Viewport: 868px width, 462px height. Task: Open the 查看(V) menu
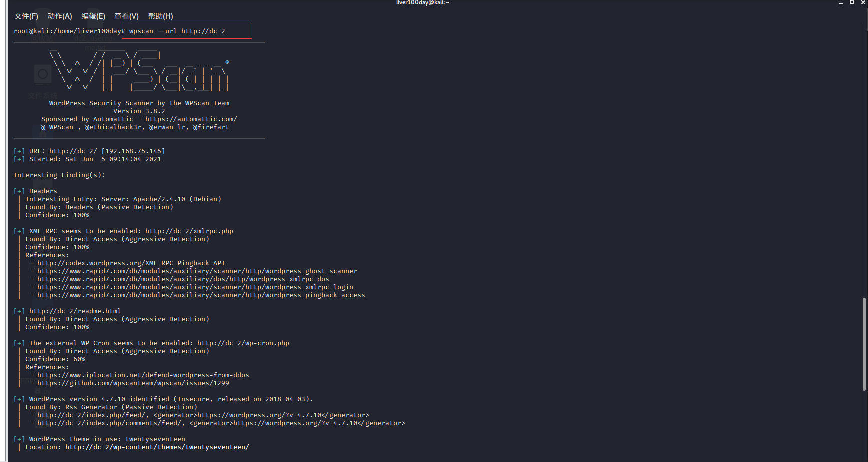(x=126, y=16)
